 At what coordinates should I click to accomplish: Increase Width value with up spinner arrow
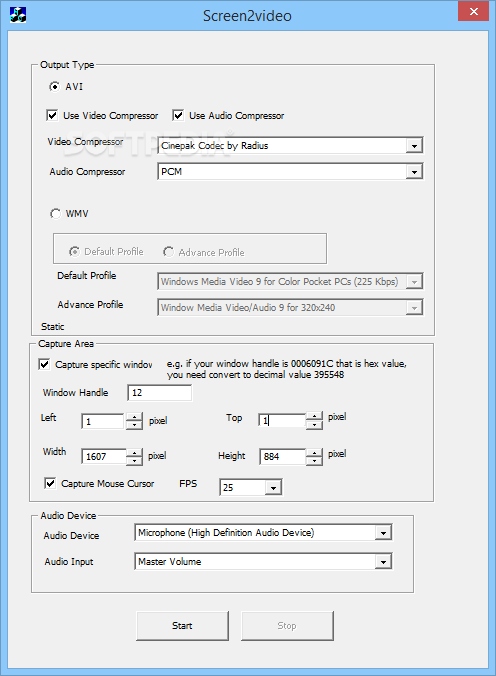click(x=135, y=452)
